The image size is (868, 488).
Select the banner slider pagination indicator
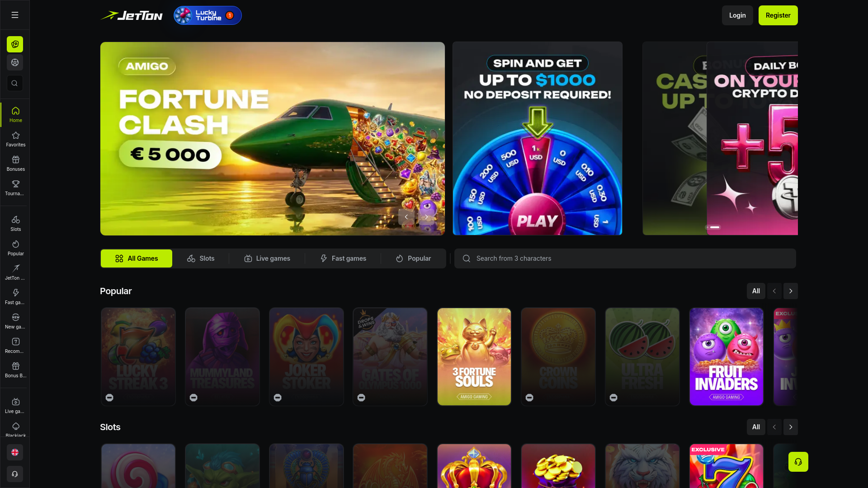point(713,227)
